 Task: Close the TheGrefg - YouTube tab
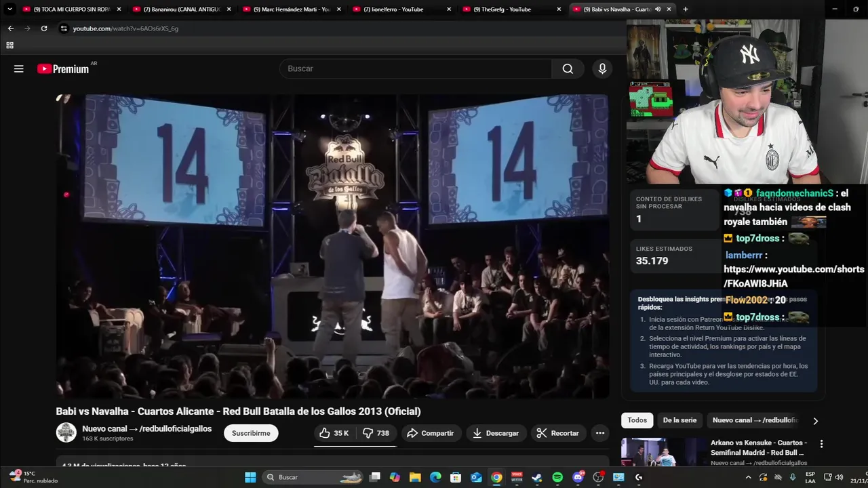click(559, 9)
